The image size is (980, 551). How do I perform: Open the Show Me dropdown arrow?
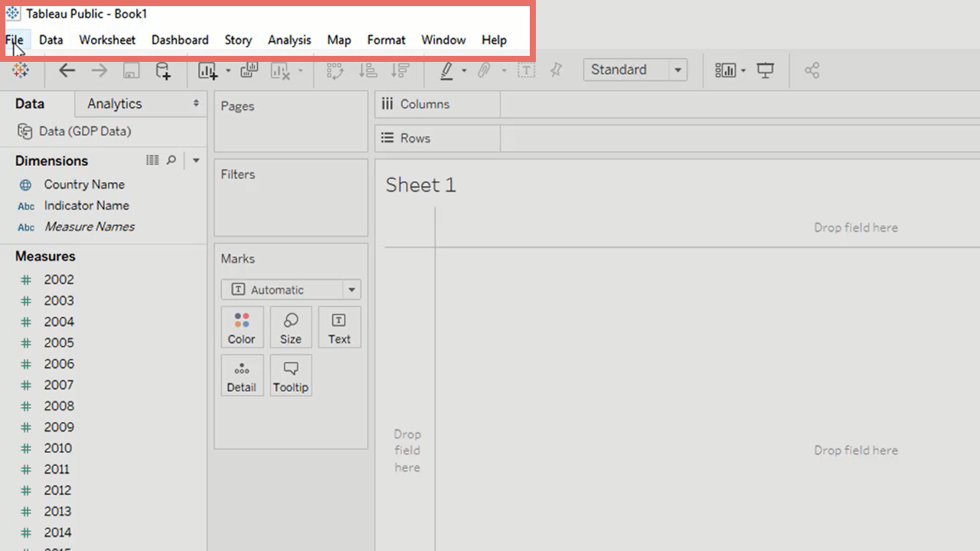click(x=743, y=70)
